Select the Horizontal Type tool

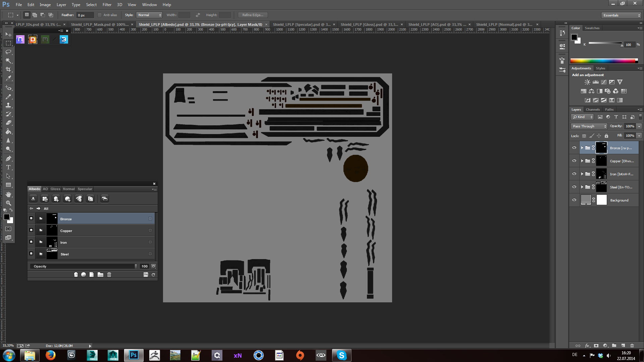point(8,167)
